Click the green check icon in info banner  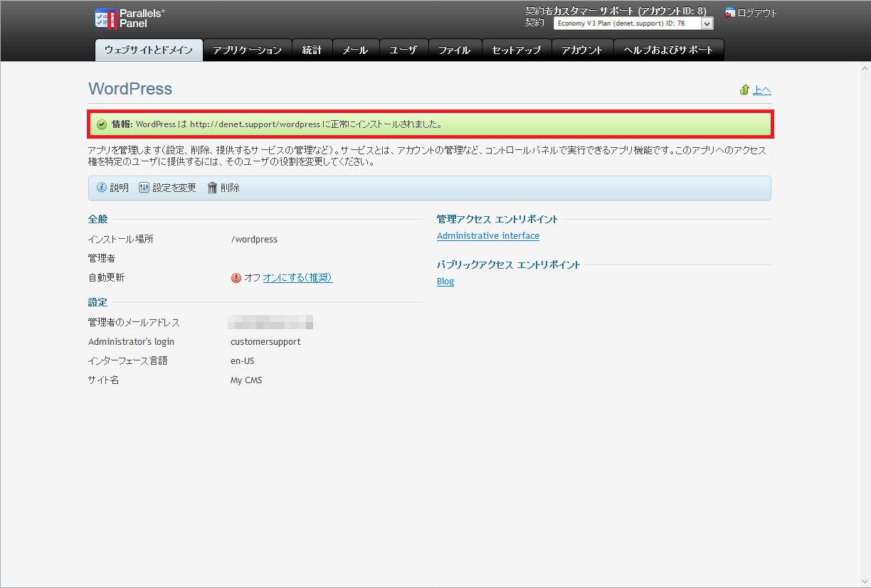(x=102, y=124)
